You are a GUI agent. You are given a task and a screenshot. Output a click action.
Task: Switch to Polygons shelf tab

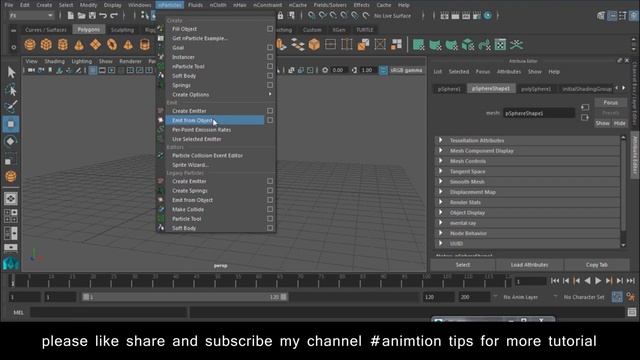tap(89, 29)
